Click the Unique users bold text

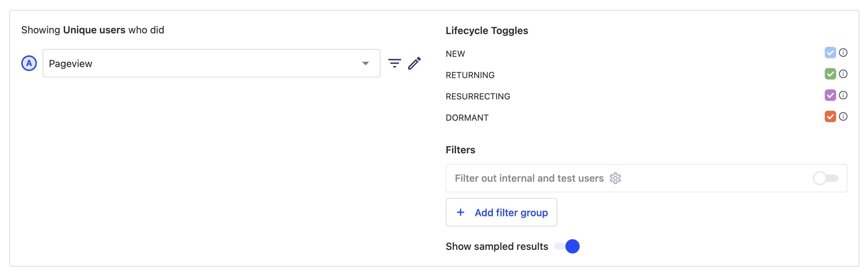[x=94, y=30]
